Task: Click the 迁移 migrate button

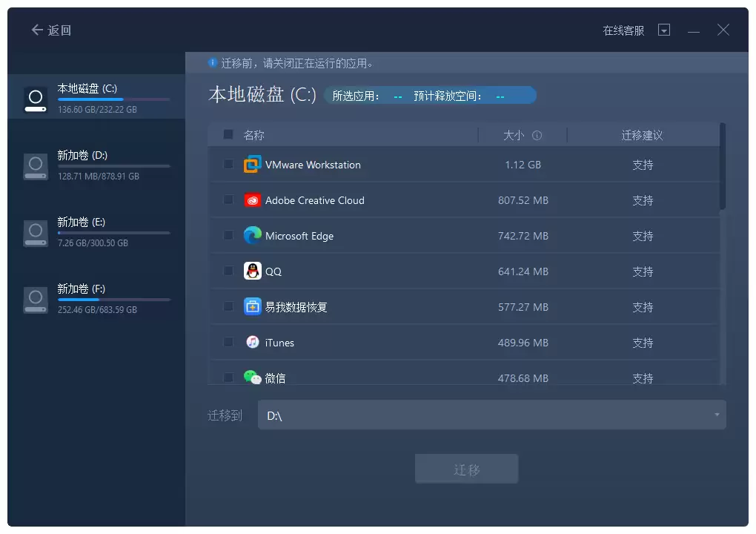Action: [466, 468]
